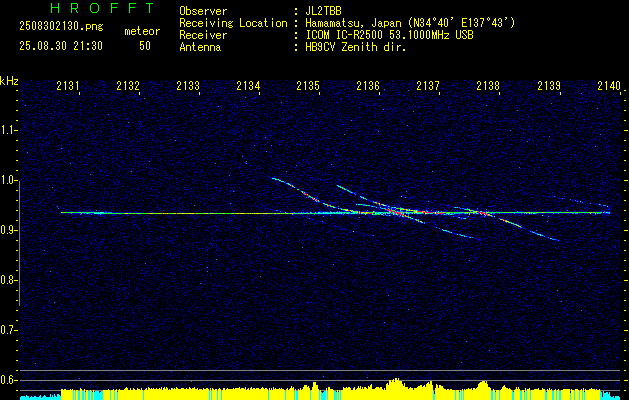Click the 2133 time axis marker
This screenshot has width=629, height=400.
point(188,85)
